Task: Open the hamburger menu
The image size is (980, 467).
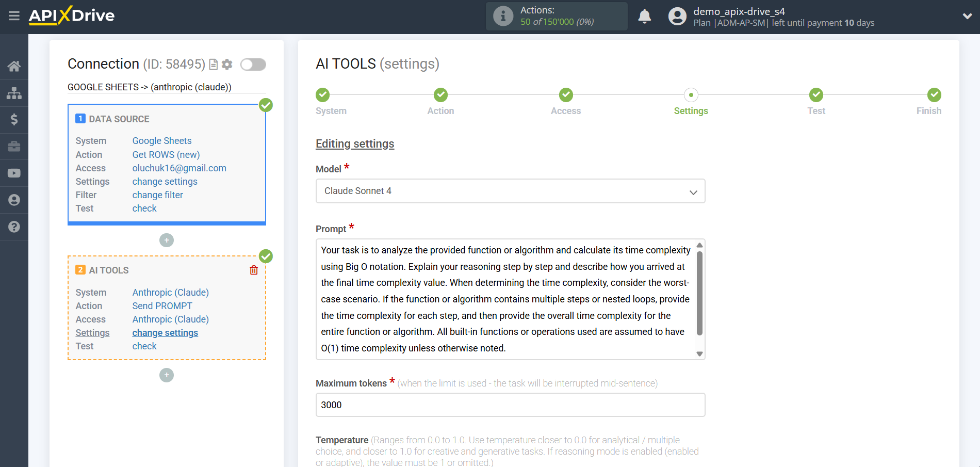Action: click(14, 16)
